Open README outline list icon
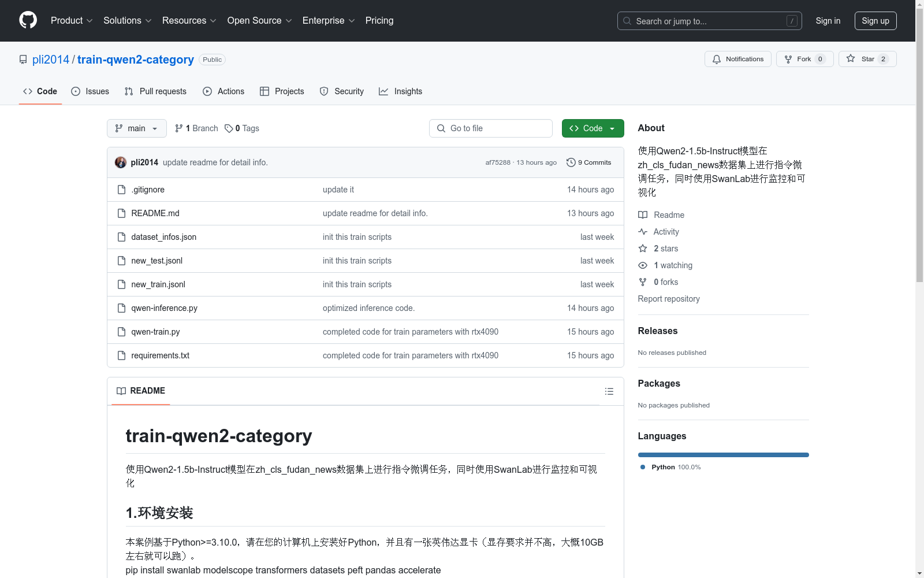This screenshot has height=578, width=924. (609, 391)
